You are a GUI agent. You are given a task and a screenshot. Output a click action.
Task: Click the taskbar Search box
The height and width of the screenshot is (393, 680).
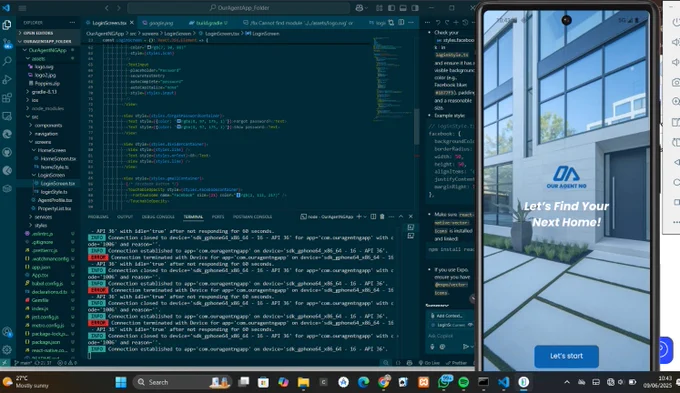(x=183, y=382)
